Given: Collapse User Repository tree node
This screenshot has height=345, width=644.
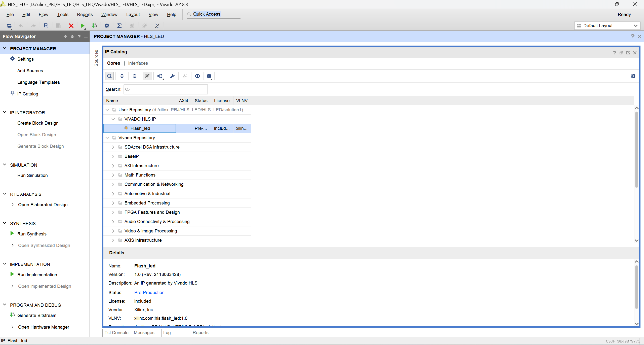Looking at the screenshot, I should (107, 110).
